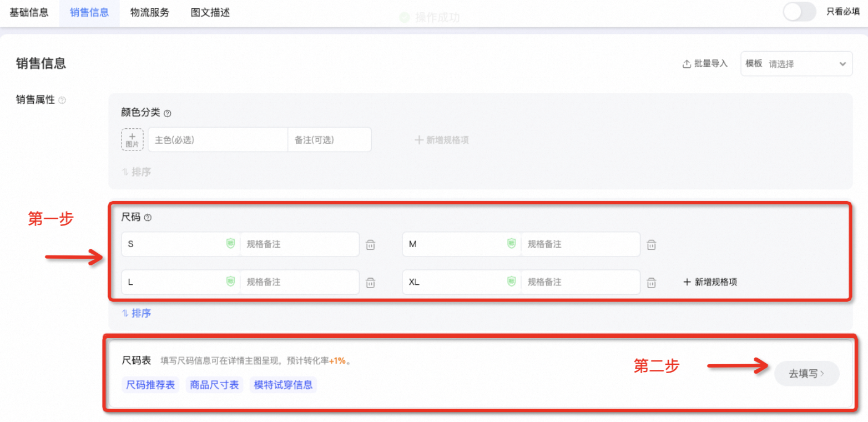Open help icon next to 销售属性
This screenshot has width=868, height=422.
click(x=62, y=101)
